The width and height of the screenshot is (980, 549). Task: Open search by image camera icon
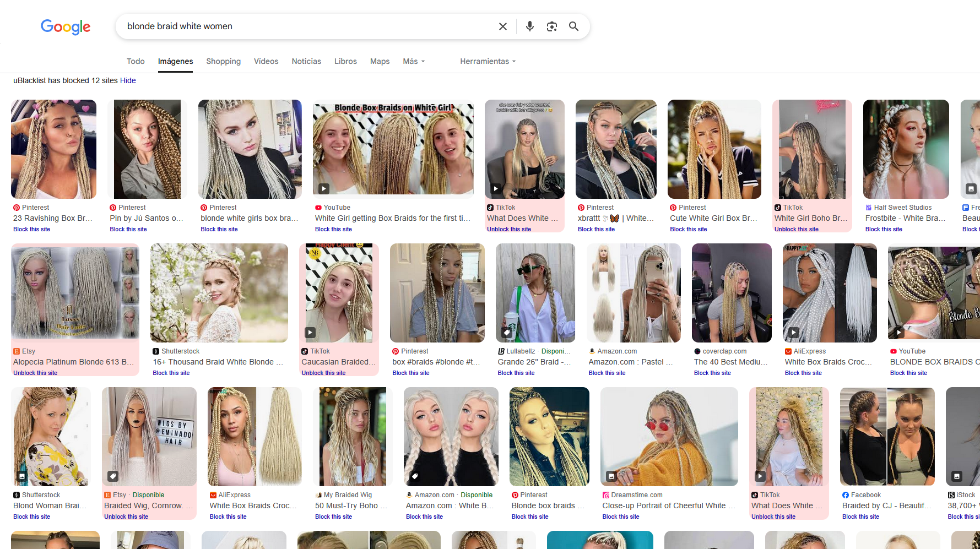tap(551, 26)
